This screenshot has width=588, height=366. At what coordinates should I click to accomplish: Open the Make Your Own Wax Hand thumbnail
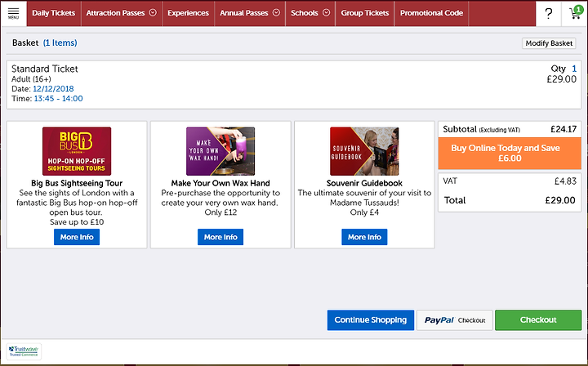click(x=220, y=151)
